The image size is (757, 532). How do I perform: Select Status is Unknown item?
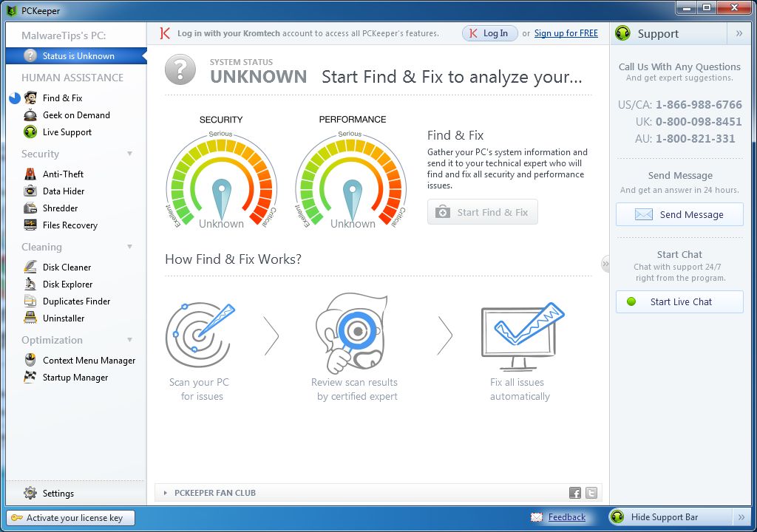(x=76, y=55)
